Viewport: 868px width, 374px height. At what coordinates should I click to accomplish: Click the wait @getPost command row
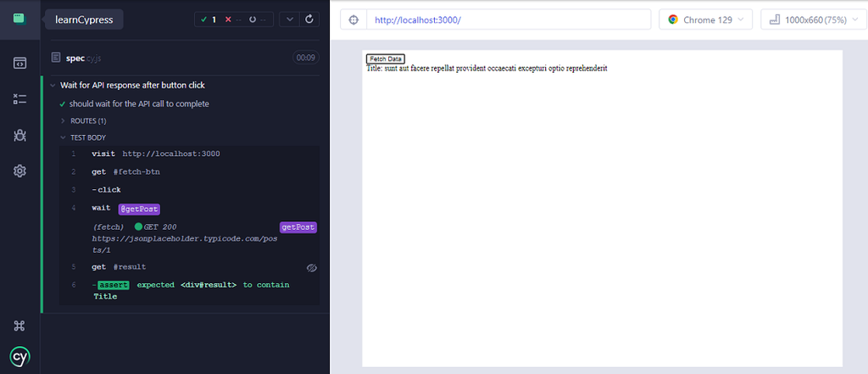[189, 209]
